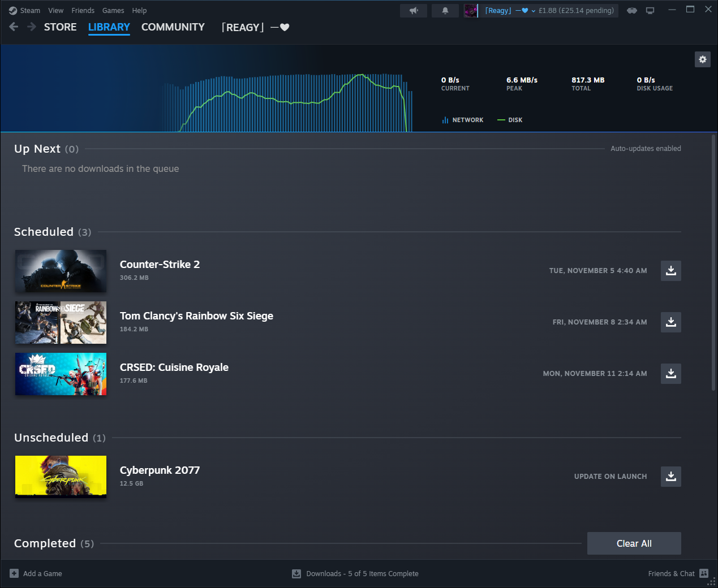Download the Rainbow Six Siege update now
Image resolution: width=718 pixels, height=588 pixels.
click(x=671, y=322)
